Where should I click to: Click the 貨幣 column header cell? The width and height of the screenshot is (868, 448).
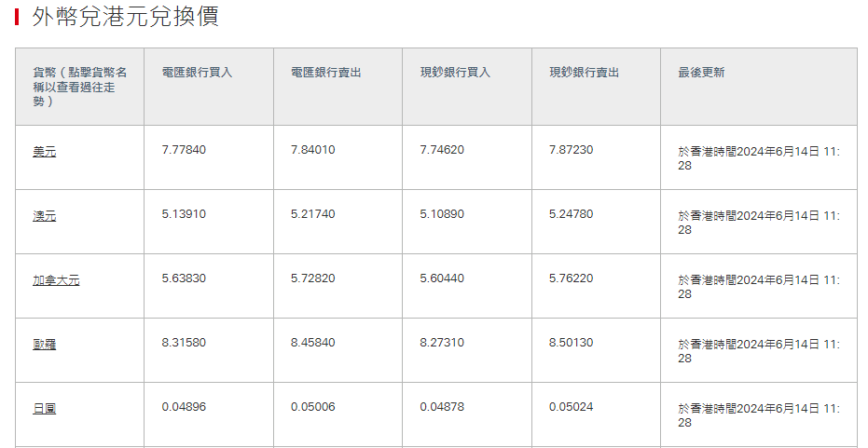point(79,86)
